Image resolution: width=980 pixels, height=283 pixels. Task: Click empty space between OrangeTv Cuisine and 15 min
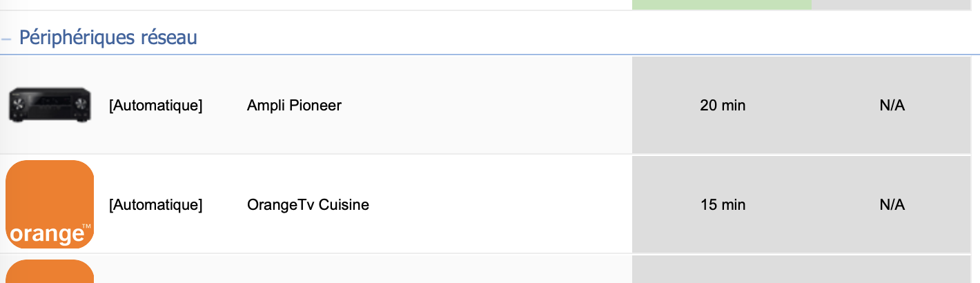[x=500, y=205]
